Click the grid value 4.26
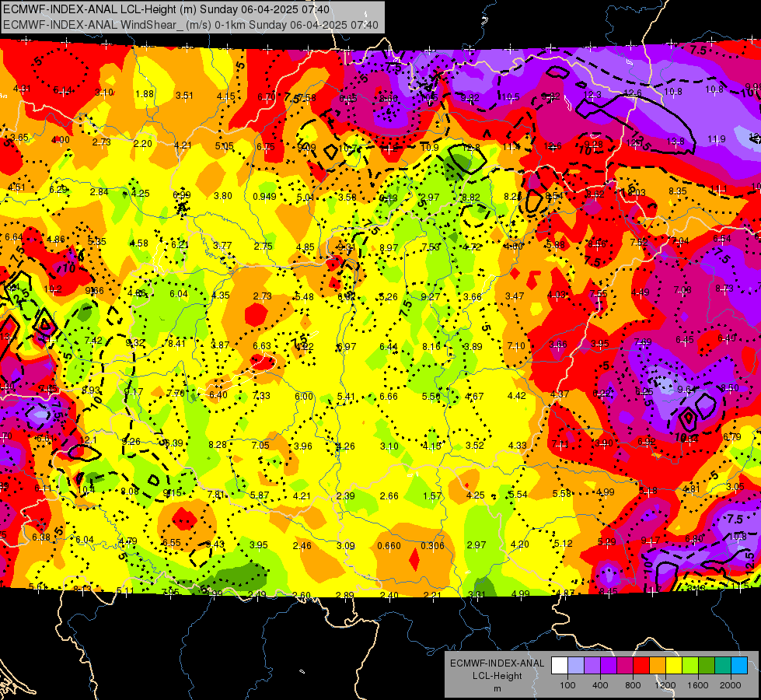 pyautogui.click(x=346, y=446)
